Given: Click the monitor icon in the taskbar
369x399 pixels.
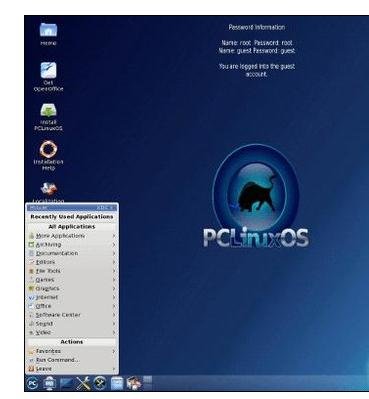Looking at the screenshot, I should [49, 383].
